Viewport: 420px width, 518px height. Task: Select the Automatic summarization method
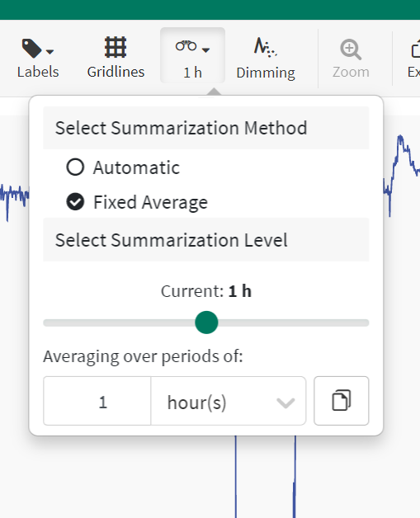75,167
